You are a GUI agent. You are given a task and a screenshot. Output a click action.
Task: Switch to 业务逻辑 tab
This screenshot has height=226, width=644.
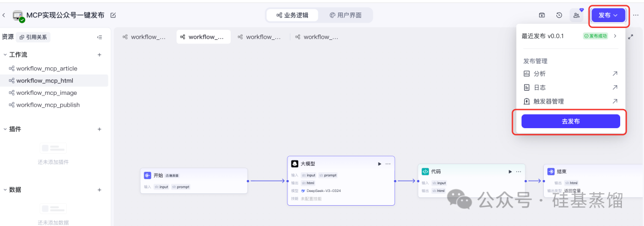(292, 15)
